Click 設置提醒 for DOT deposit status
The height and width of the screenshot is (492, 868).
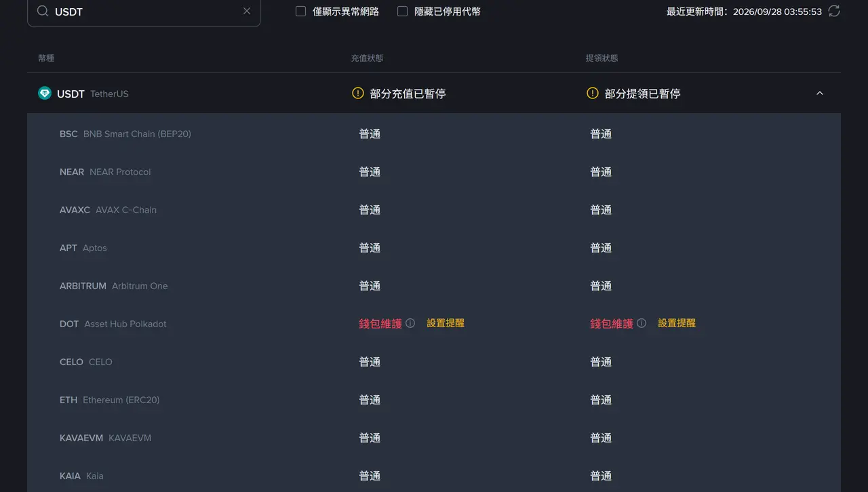(x=446, y=324)
